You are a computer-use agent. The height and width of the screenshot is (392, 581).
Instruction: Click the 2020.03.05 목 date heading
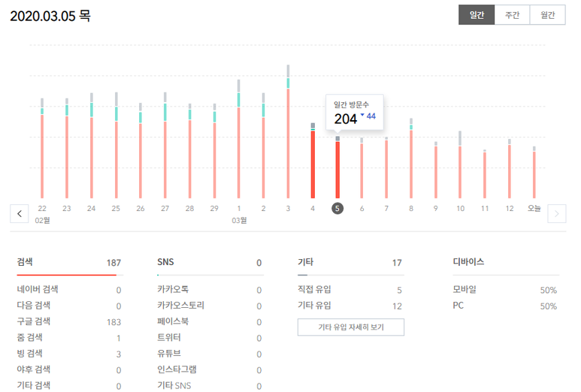[x=50, y=16]
